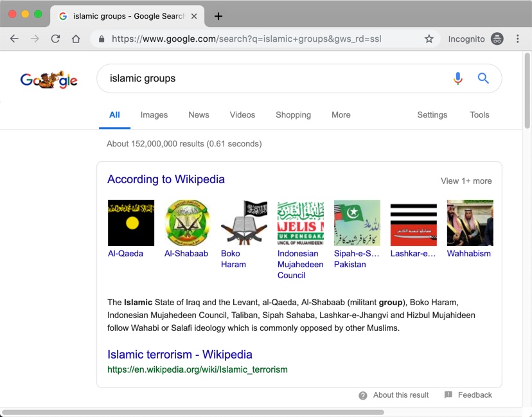
Task: Start voice search with the microphone icon
Action: pyautogui.click(x=457, y=78)
